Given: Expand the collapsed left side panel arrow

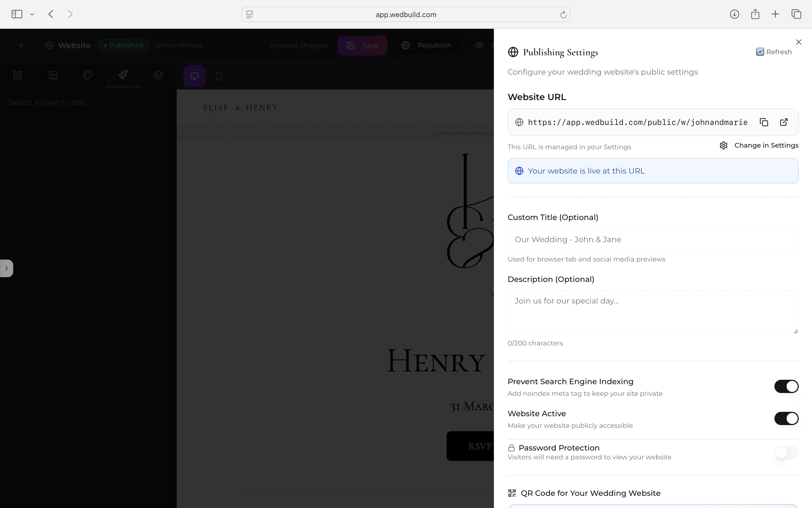Looking at the screenshot, I should coord(6,268).
